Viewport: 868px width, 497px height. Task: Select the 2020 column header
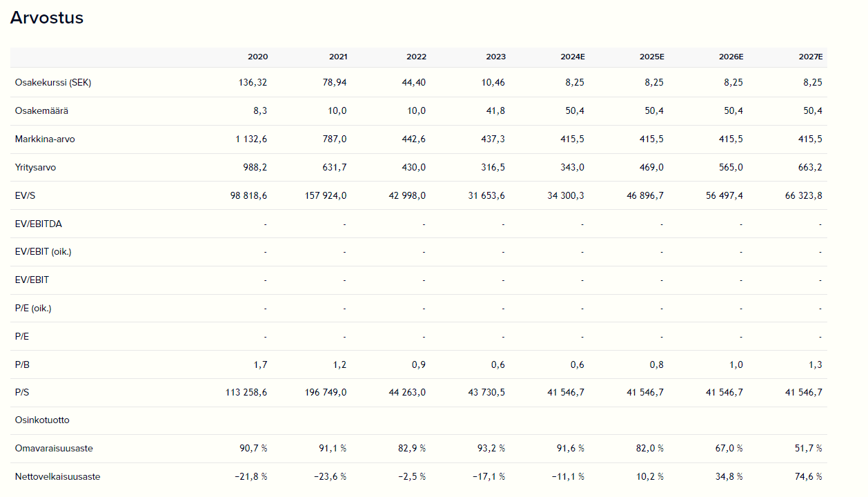257,57
